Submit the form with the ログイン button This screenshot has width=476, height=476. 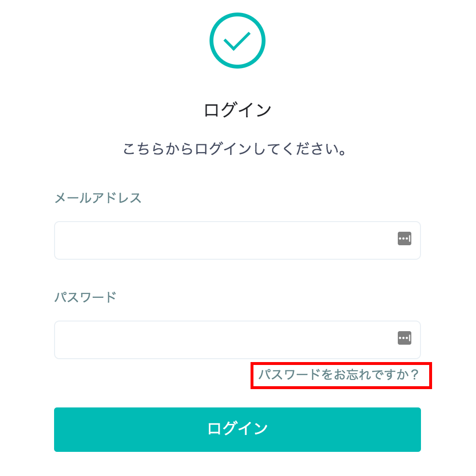click(237, 429)
